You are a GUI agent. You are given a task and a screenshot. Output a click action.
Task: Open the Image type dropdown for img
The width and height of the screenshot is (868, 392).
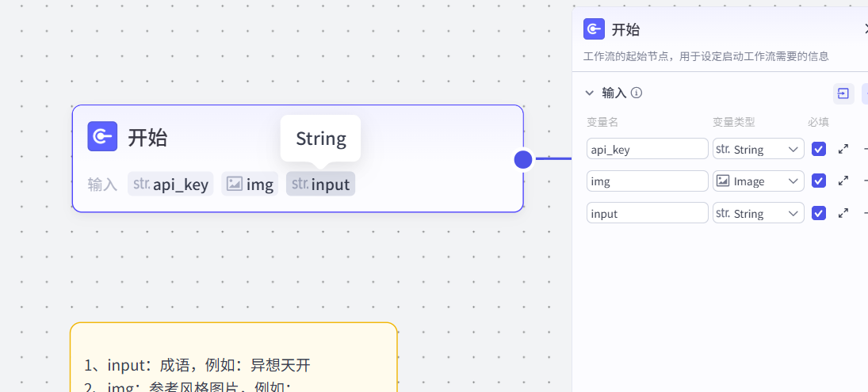pos(758,181)
